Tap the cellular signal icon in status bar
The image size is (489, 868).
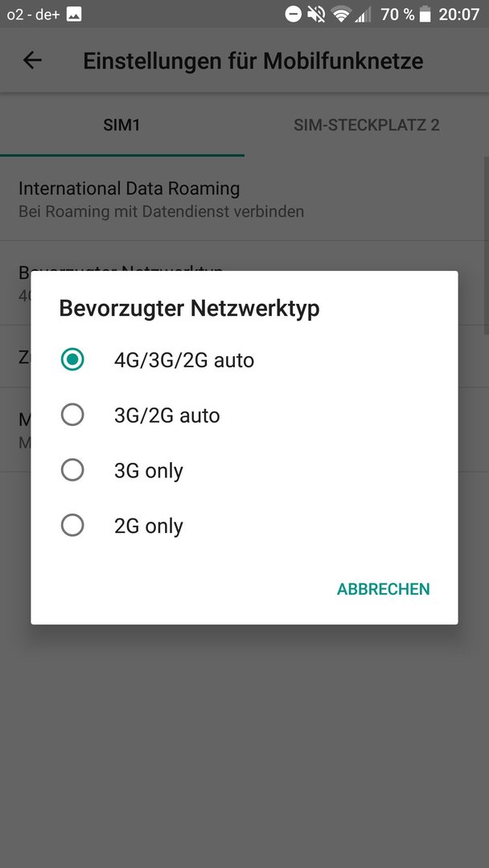pos(364,15)
